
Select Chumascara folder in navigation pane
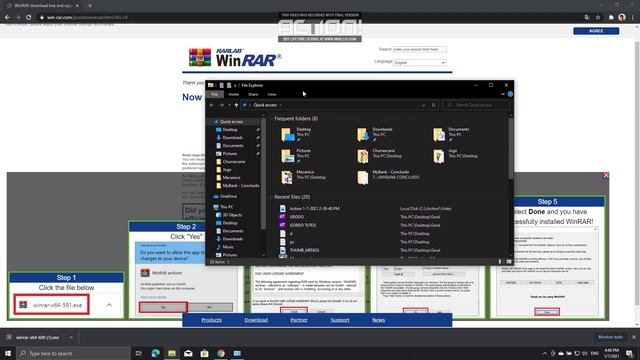click(x=234, y=162)
